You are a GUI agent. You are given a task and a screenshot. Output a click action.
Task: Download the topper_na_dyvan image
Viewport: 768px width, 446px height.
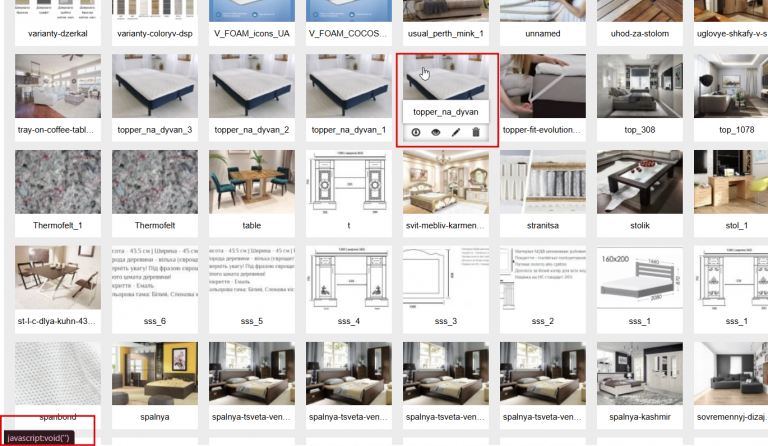[x=416, y=132]
